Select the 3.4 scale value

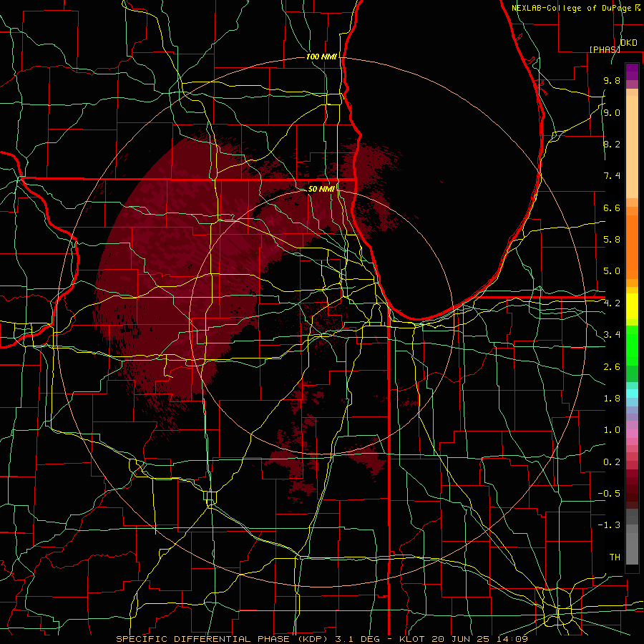[x=612, y=335]
